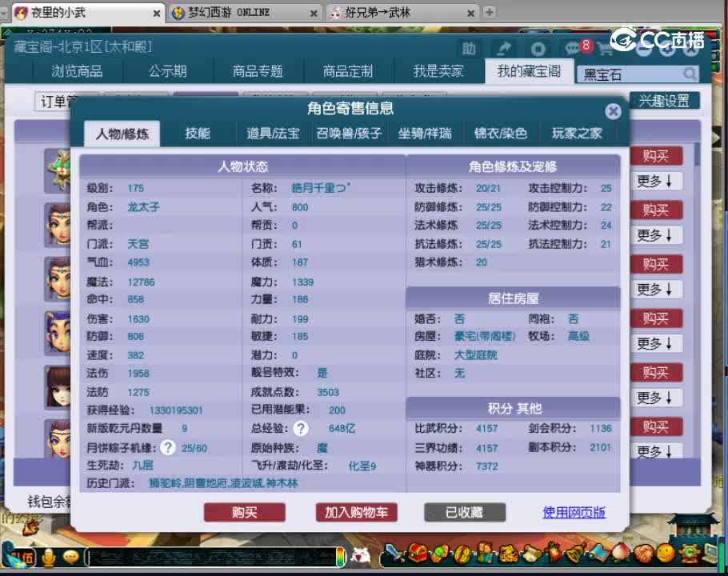Image resolution: width=728 pixels, height=576 pixels.
Task: Click the green leaf item icon in game bar
Action: click(x=440, y=554)
